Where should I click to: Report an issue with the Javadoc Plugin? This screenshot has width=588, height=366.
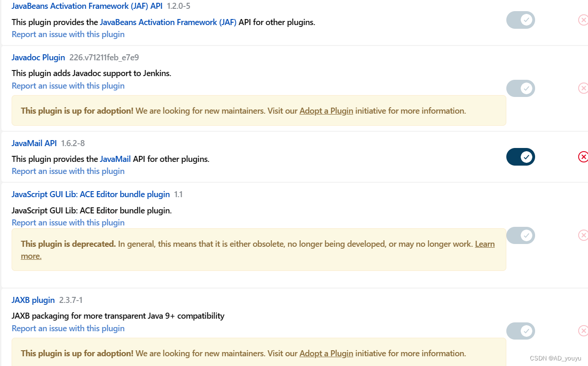point(68,86)
